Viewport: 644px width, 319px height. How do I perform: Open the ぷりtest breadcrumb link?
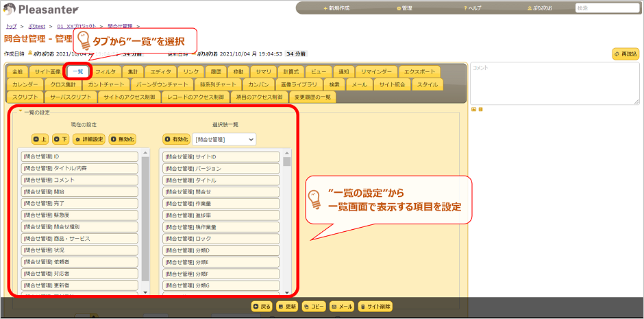36,26
